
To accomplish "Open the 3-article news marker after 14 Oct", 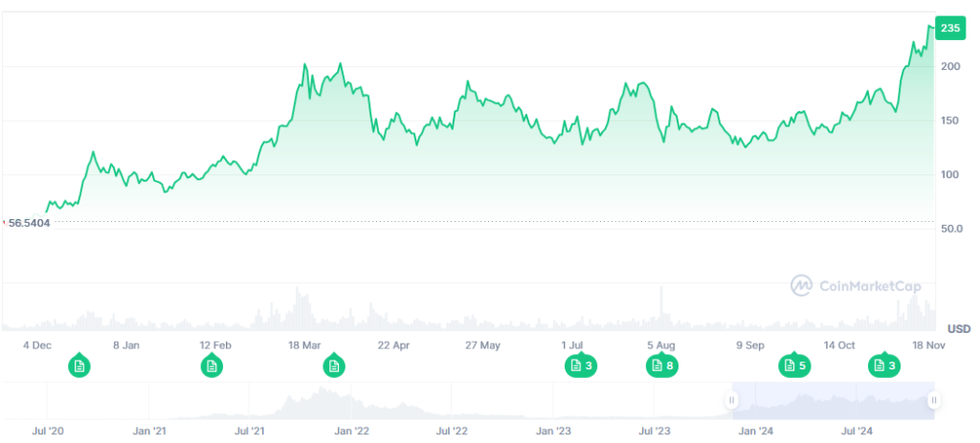I will 883,365.
